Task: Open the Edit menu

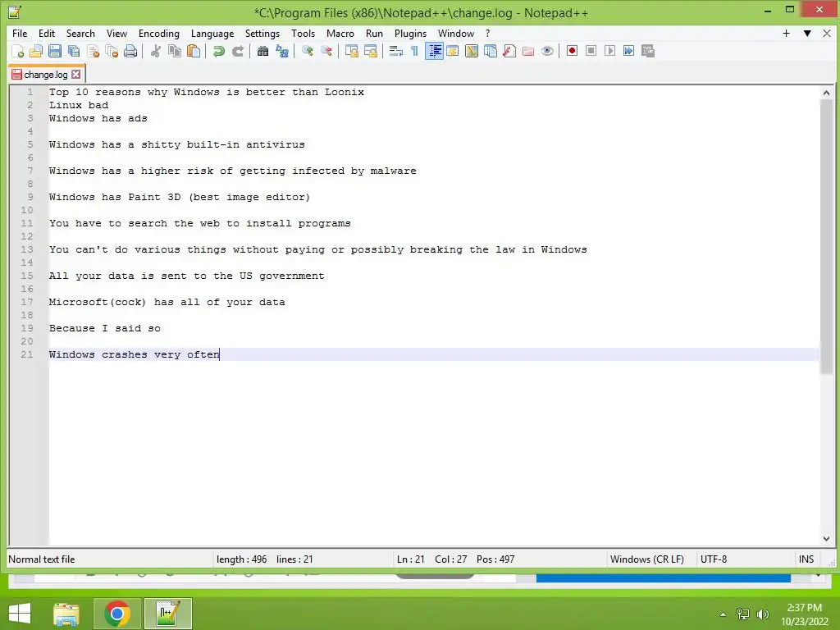Action: 47,33
